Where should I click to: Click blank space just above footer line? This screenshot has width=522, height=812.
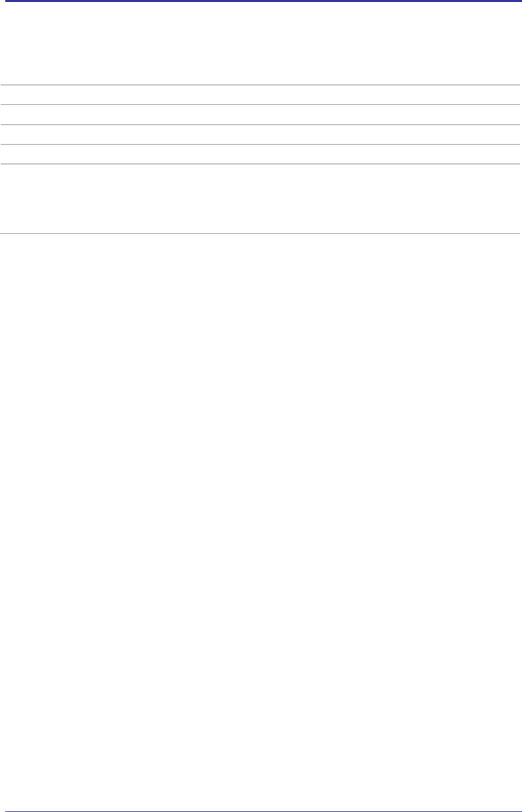tap(261, 802)
